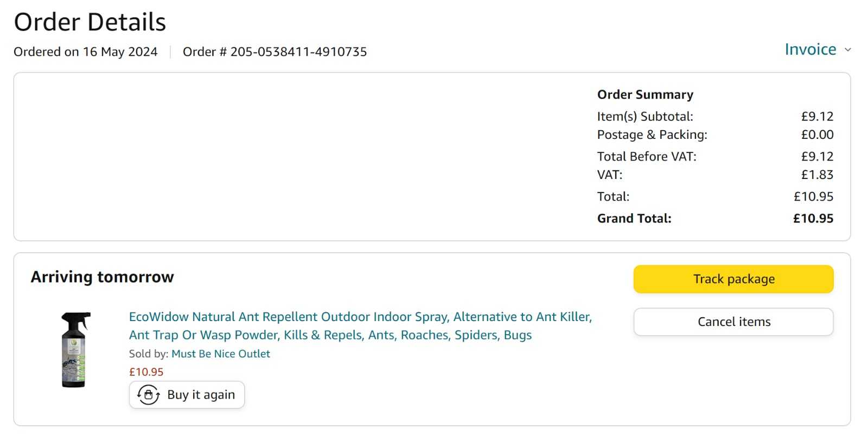
Task: Click the Ordered on 16 May 2024 text
Action: coord(86,52)
